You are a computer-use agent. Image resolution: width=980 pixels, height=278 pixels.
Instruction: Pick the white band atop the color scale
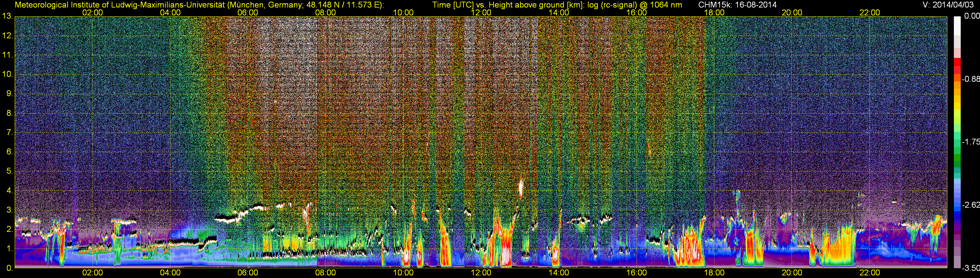(957, 26)
